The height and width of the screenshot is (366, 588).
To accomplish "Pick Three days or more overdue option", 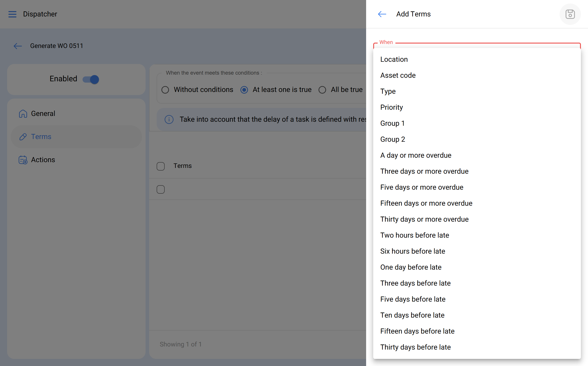I will (x=424, y=171).
